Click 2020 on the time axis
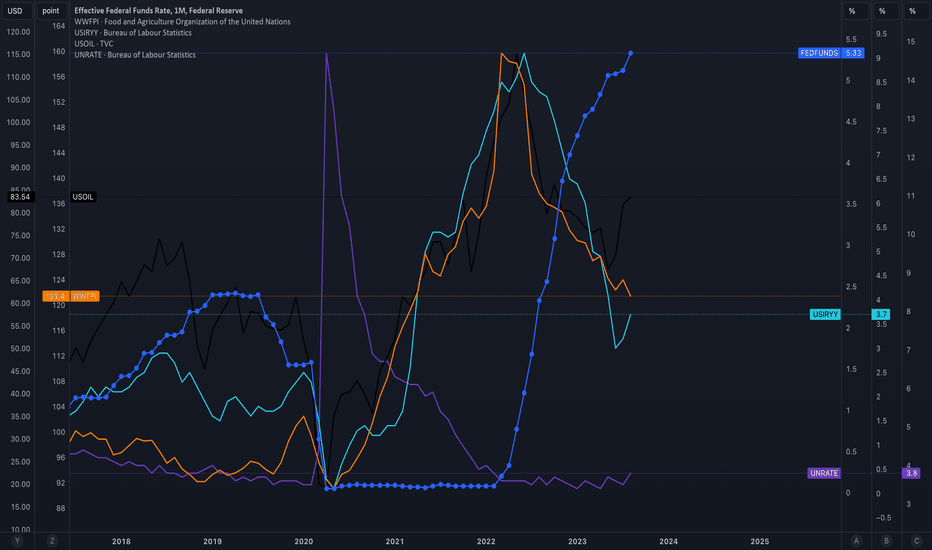The height and width of the screenshot is (550, 932). click(304, 541)
